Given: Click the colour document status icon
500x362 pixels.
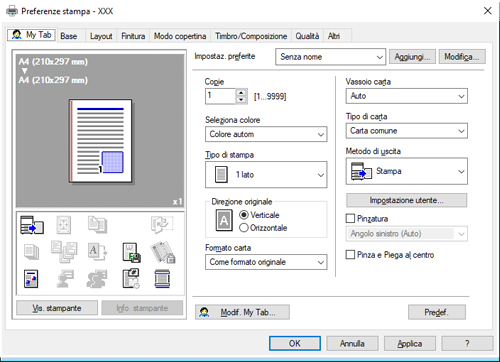Looking at the screenshot, I should coord(31,279).
